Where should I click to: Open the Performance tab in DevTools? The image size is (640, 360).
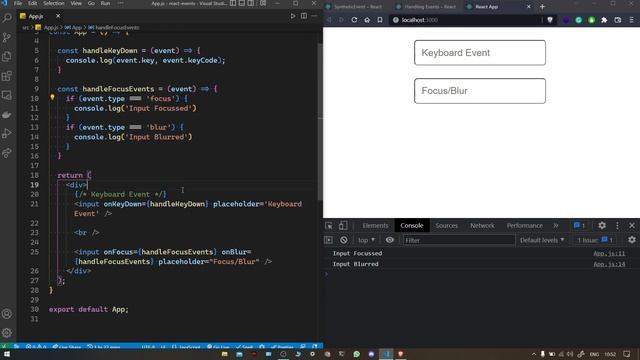tap(524, 225)
